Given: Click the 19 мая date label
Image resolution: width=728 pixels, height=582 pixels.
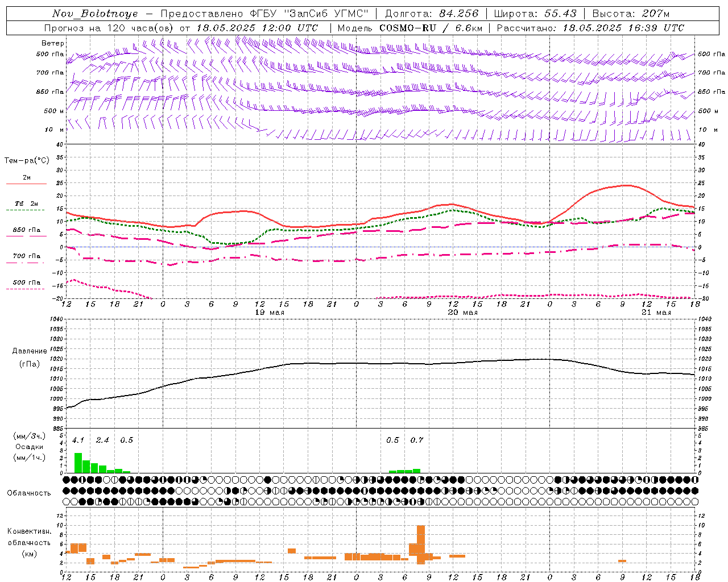Looking at the screenshot, I should (x=270, y=313).
